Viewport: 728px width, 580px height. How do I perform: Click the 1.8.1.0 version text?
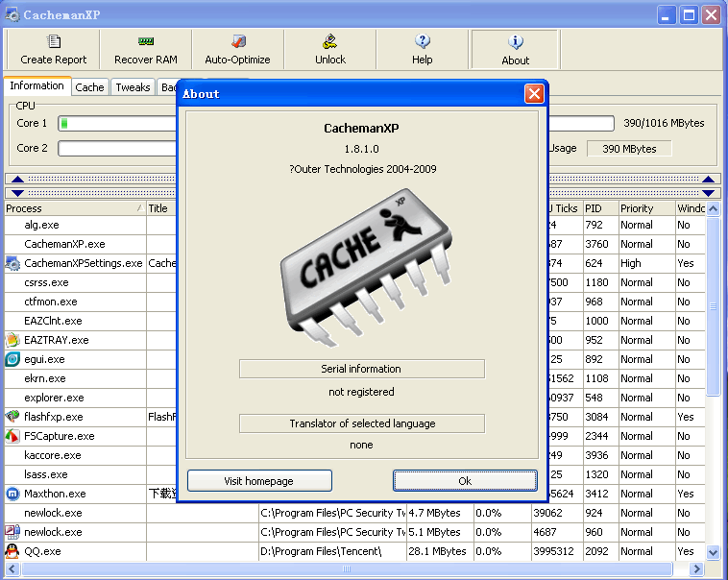coord(362,149)
